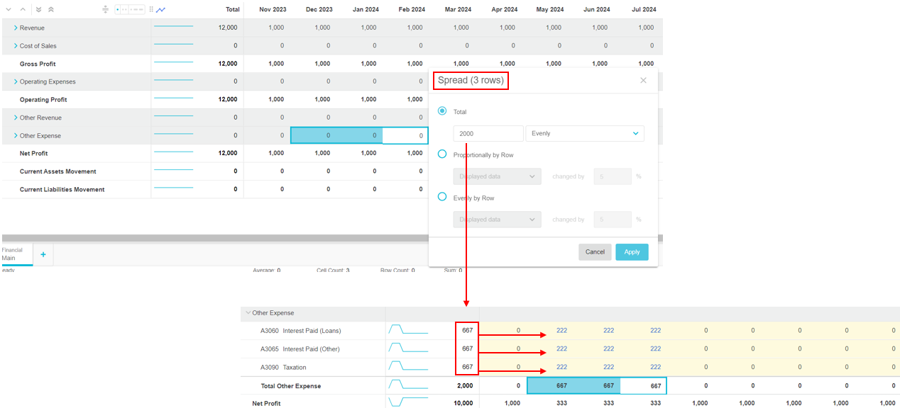Close the Spread dialog with X
The image size is (900, 408).
point(643,80)
